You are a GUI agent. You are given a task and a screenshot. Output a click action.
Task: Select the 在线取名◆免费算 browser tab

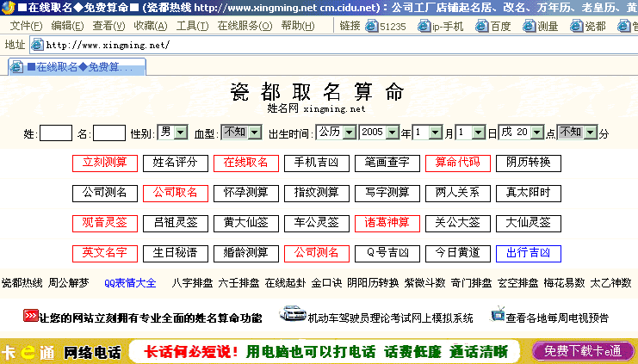tap(77, 67)
